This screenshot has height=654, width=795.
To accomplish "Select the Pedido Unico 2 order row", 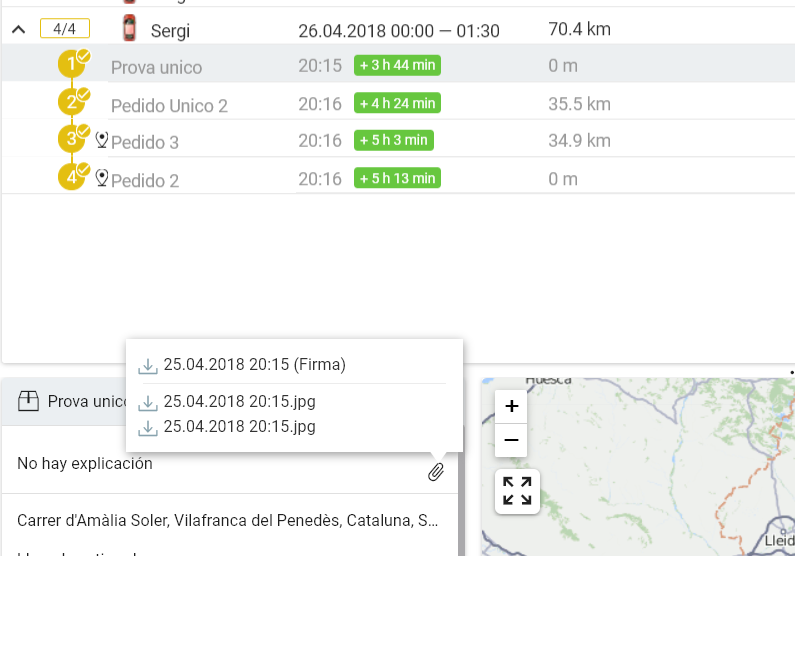I will click(169, 105).
